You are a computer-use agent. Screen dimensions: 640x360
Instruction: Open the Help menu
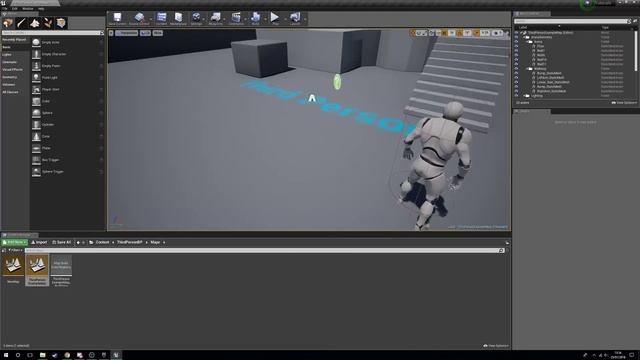click(x=41, y=9)
